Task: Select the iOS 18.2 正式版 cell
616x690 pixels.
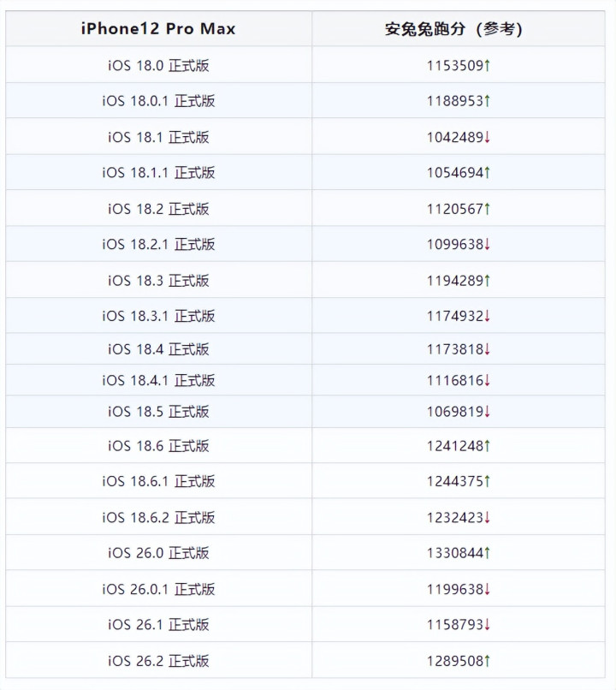Action: coord(158,209)
